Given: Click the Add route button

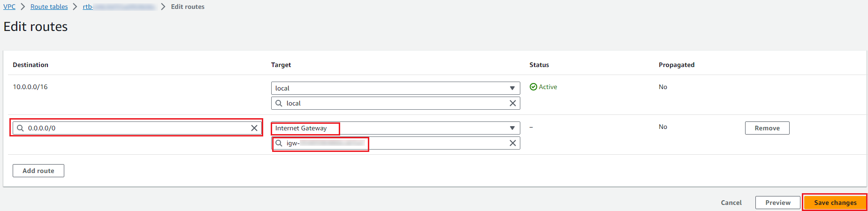Looking at the screenshot, I should coord(38,171).
